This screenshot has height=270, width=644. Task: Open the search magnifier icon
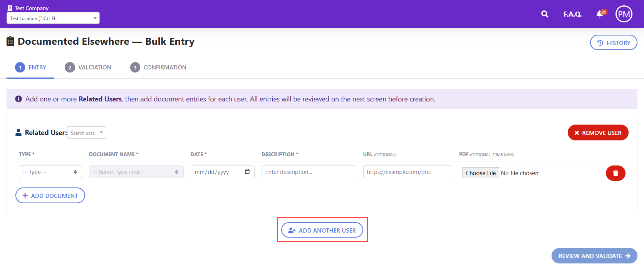point(545,14)
